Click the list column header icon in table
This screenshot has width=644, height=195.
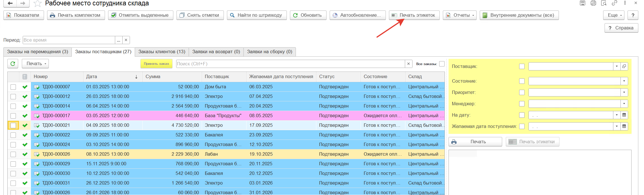click(25, 76)
